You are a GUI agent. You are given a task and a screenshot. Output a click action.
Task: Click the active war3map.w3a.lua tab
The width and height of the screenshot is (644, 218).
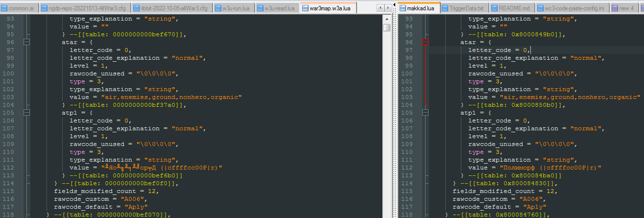[328, 8]
